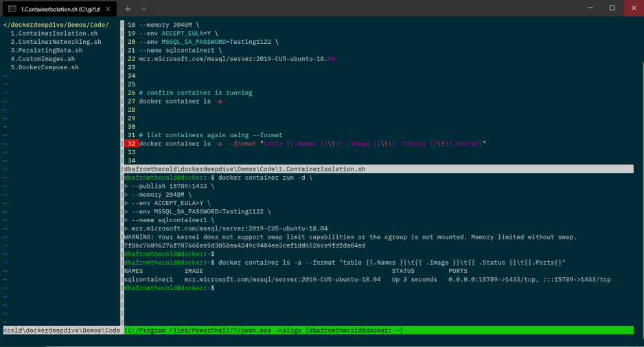Image resolution: width=644 pixels, height=347 pixels.
Task: Click the green pwsh.exe terminal status bar
Action: pos(378,331)
